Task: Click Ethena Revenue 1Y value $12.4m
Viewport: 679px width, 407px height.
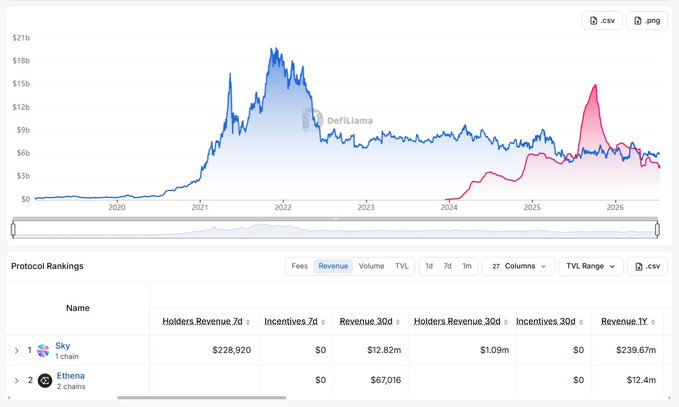Action: click(x=641, y=380)
